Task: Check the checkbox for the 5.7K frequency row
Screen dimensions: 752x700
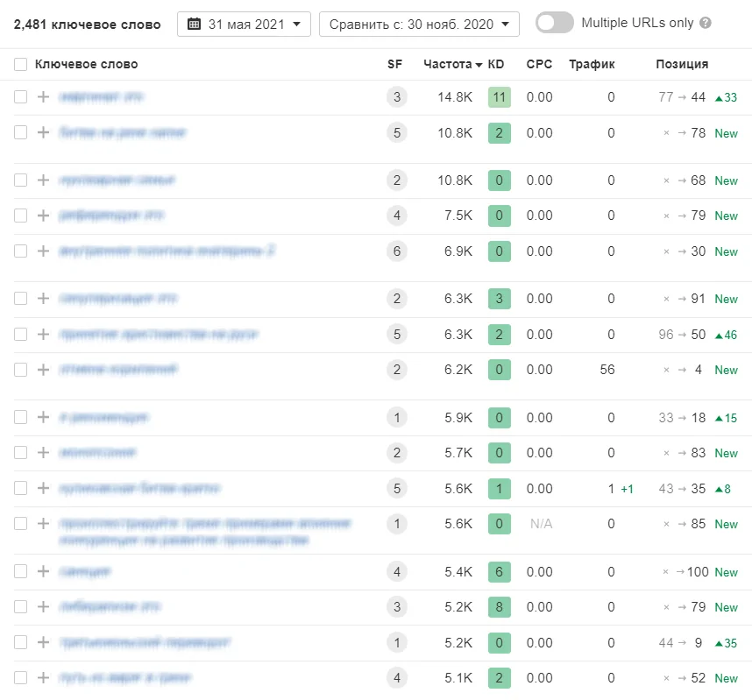Action: pyautogui.click(x=21, y=453)
